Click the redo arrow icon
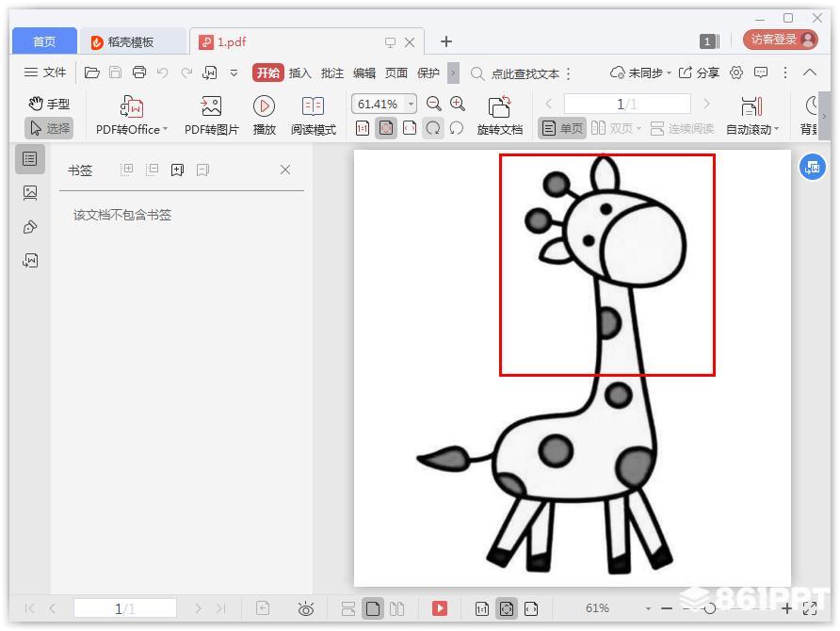This screenshot has height=631, width=840. [186, 73]
